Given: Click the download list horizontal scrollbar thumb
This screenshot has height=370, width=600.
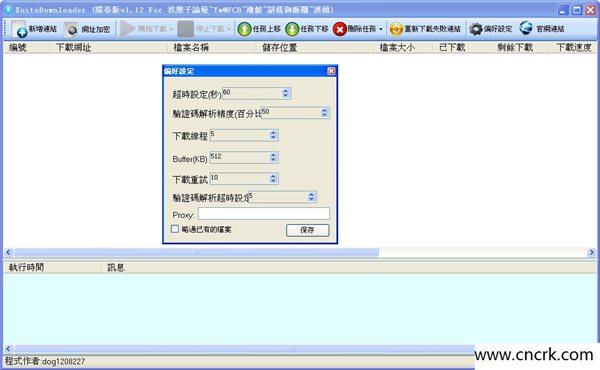Looking at the screenshot, I should (x=196, y=253).
